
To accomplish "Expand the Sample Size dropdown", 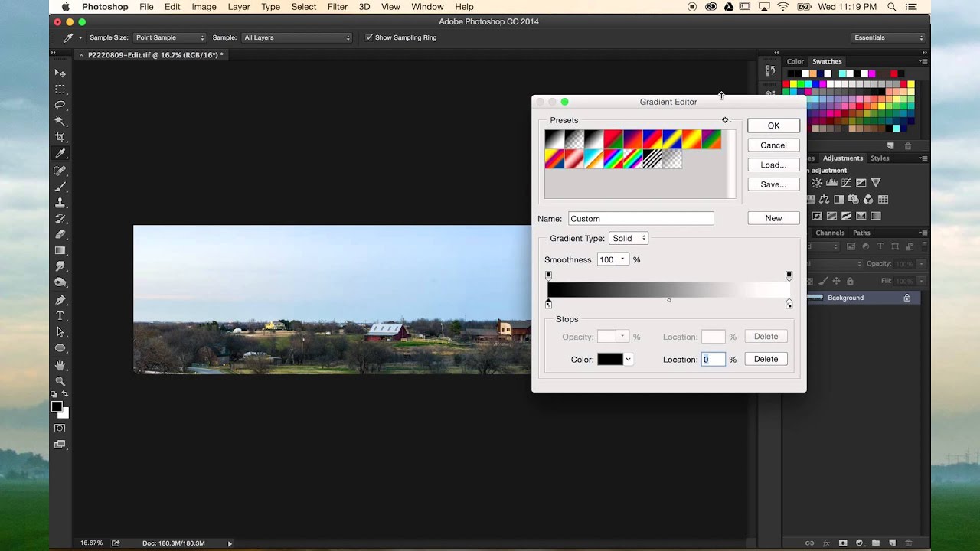I will click(170, 37).
